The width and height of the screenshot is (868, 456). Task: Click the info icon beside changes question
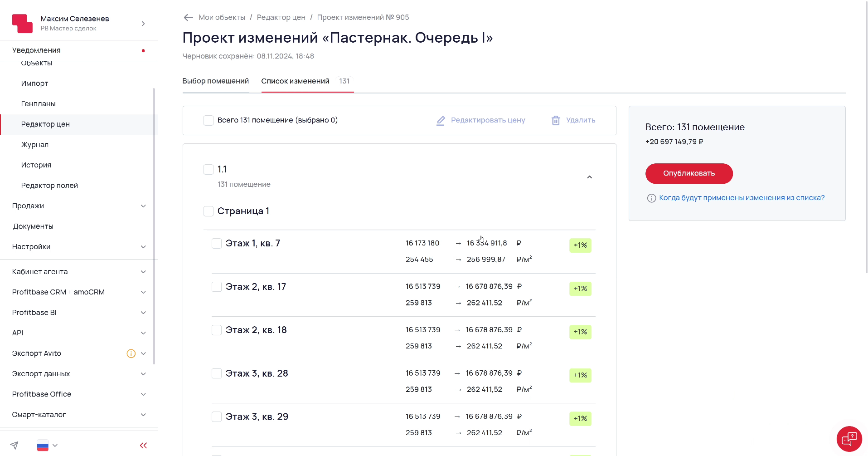click(x=651, y=198)
